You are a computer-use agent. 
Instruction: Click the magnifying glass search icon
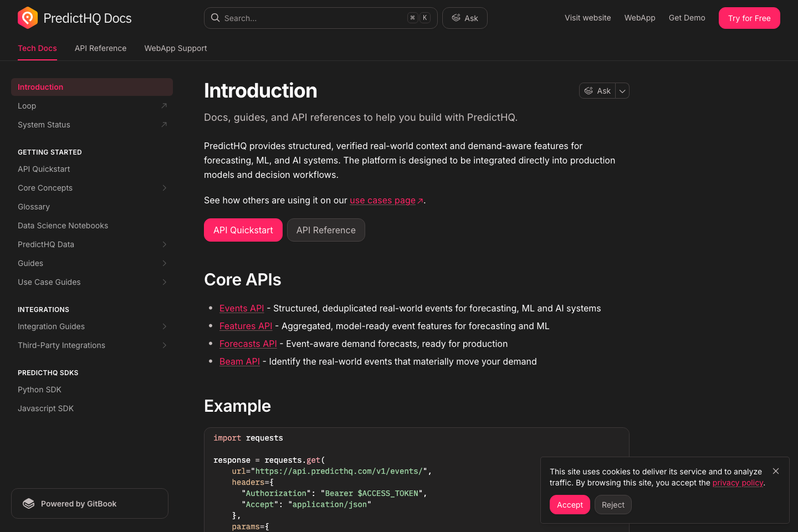[x=215, y=18]
